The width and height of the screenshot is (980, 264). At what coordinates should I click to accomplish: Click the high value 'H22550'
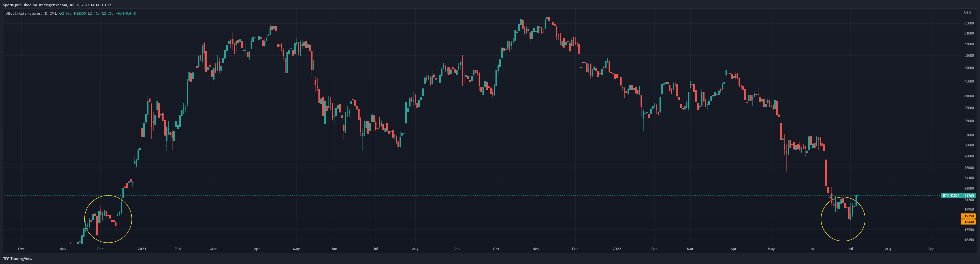tap(80, 13)
